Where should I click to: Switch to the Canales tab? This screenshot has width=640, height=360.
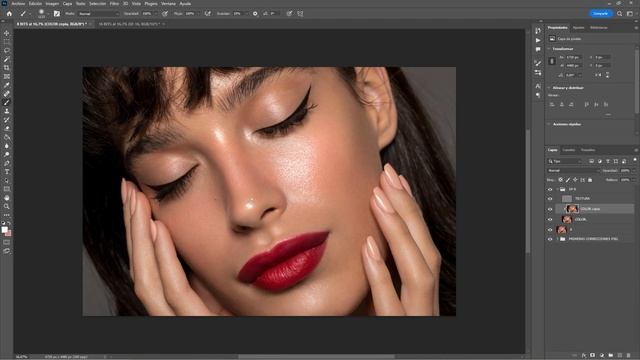pos(569,150)
